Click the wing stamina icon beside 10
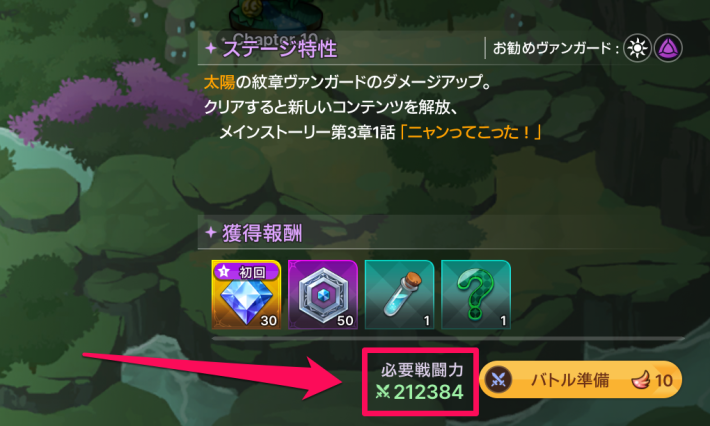710x426 pixels. pos(641,380)
